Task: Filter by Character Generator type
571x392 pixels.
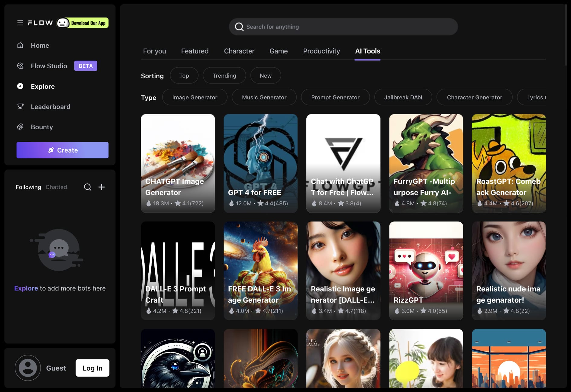Action: click(x=475, y=97)
